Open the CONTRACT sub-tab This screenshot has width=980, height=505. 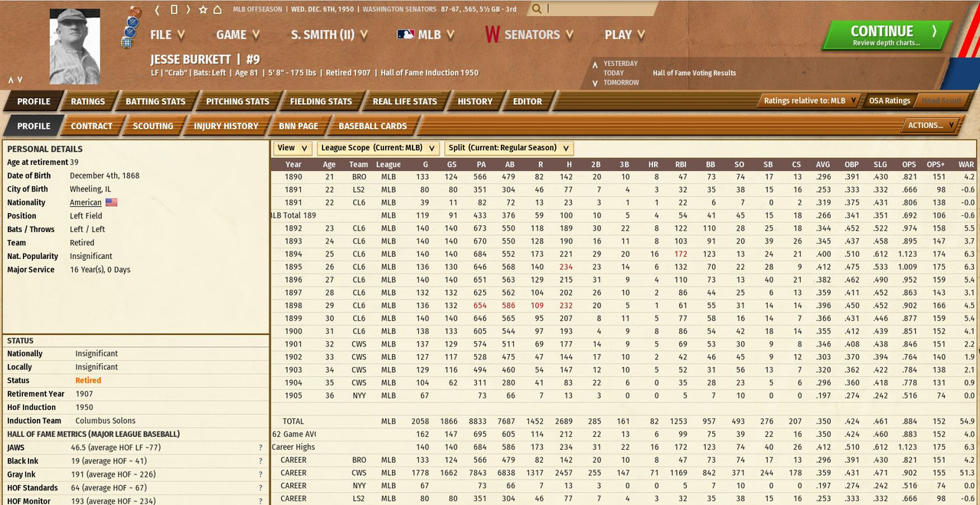point(92,126)
